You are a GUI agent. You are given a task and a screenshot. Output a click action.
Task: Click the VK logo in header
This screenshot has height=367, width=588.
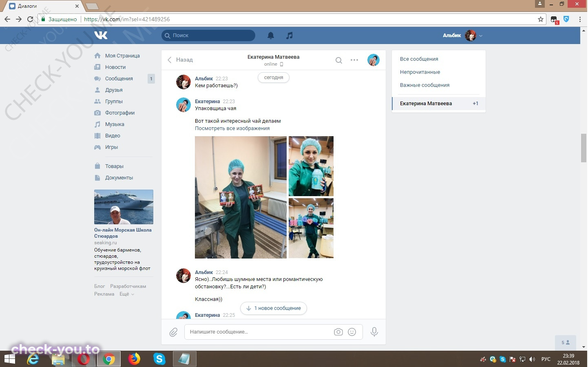pyautogui.click(x=101, y=35)
